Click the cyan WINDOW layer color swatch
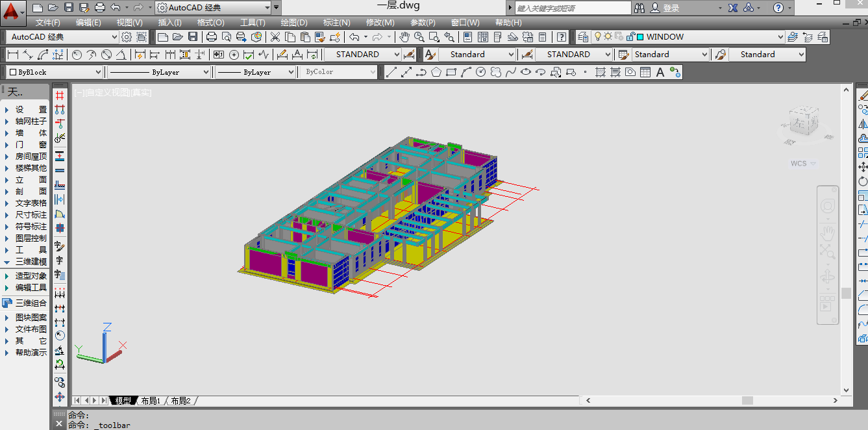Image resolution: width=868 pixels, height=430 pixels. click(640, 37)
